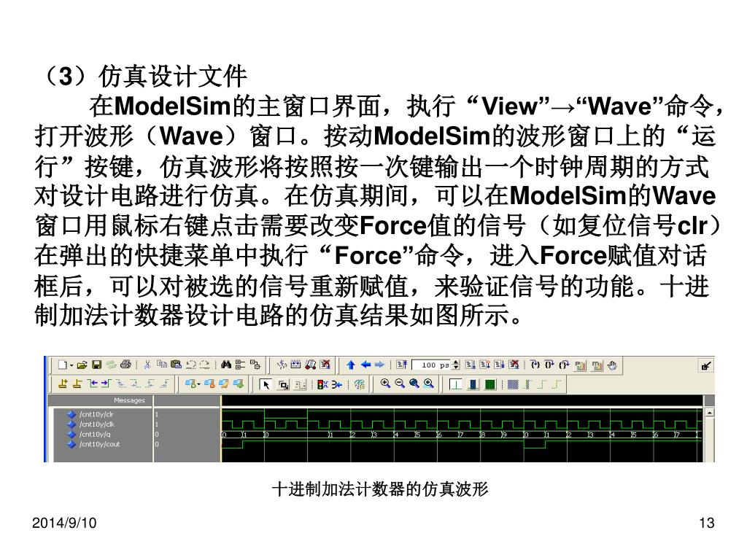Click the Find Previous Transition icon
The height and width of the screenshot is (560, 747).
tap(93, 384)
